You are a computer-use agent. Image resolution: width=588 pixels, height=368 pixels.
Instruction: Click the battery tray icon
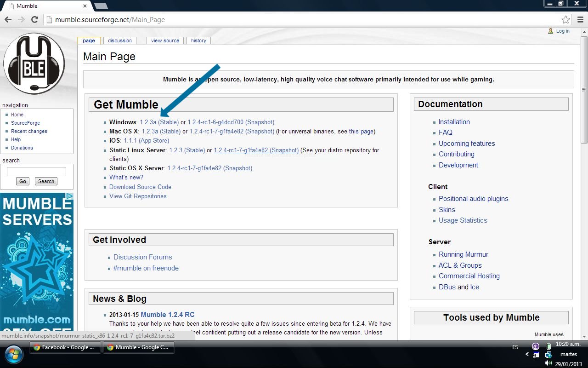(x=548, y=346)
